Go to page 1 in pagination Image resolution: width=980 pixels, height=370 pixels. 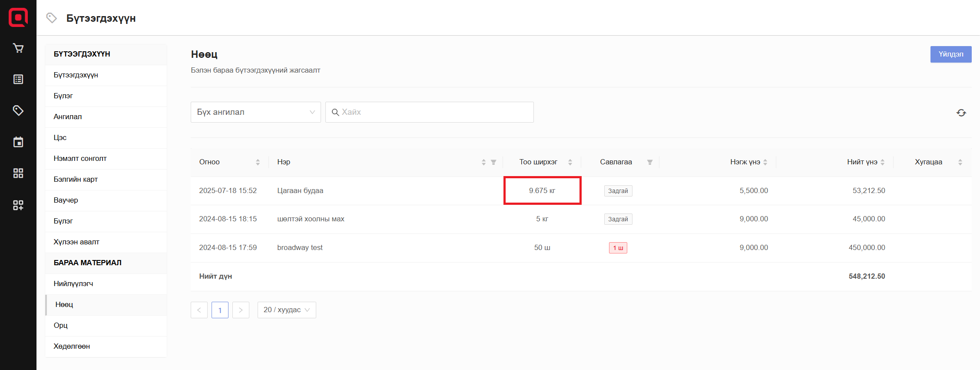point(220,310)
